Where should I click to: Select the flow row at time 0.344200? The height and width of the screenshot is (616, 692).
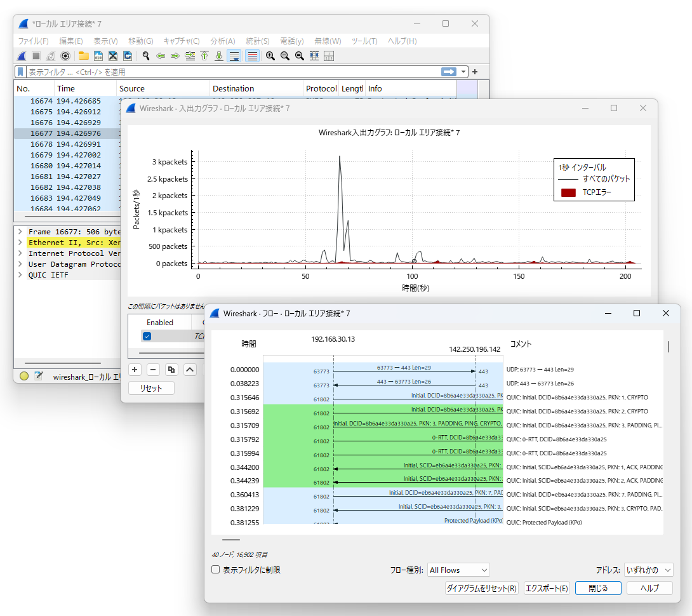[x=437, y=467]
